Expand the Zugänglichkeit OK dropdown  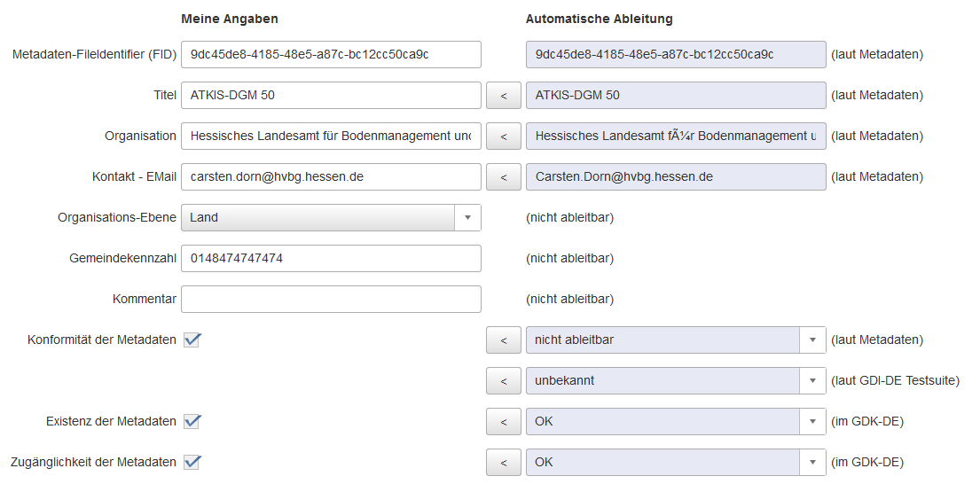(812, 462)
